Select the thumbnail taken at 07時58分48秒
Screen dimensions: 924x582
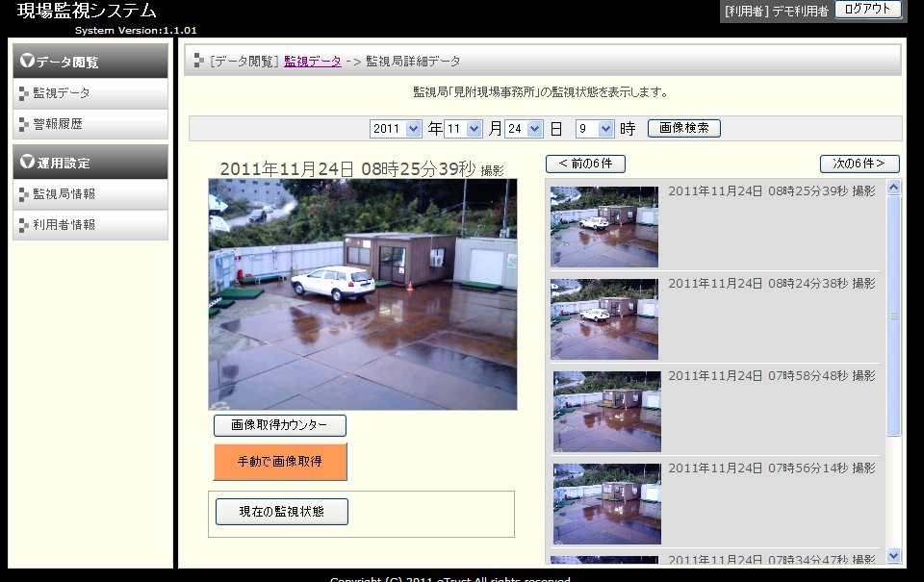[x=607, y=412]
